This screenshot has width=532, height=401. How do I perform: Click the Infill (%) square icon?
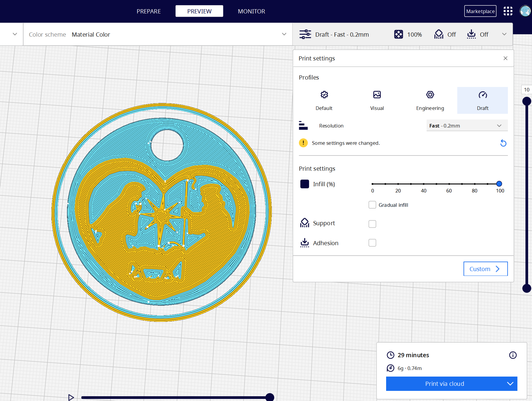[x=305, y=184]
